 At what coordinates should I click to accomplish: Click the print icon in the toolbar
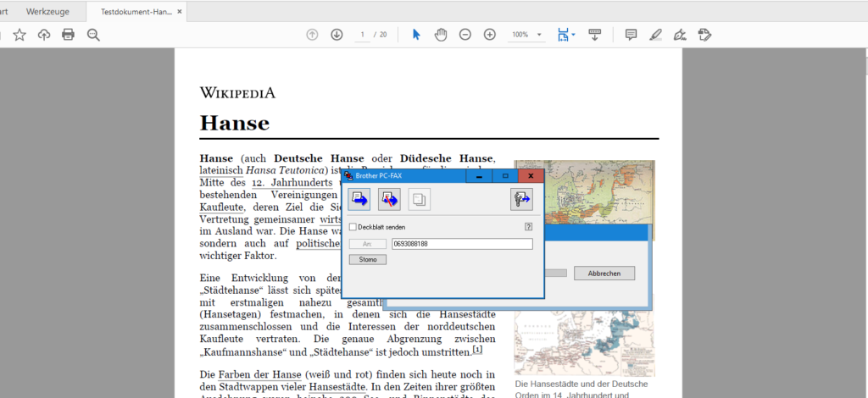(x=68, y=35)
